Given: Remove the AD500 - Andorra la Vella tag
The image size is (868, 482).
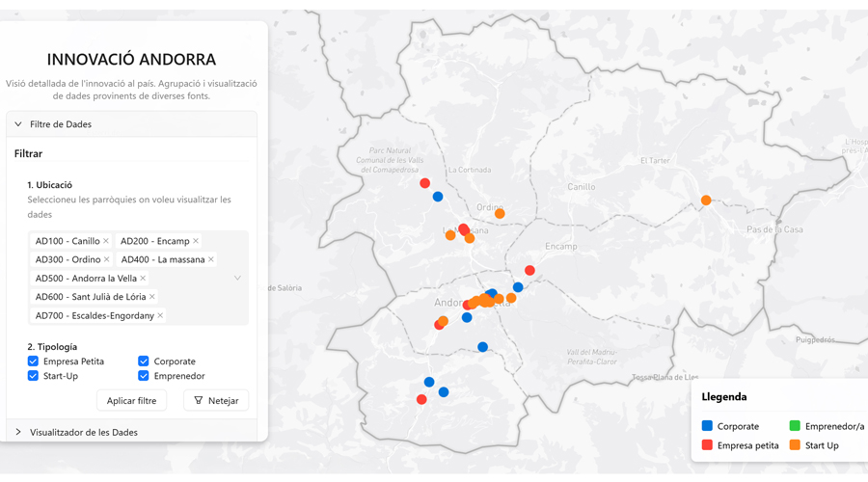Looking at the screenshot, I should point(143,278).
